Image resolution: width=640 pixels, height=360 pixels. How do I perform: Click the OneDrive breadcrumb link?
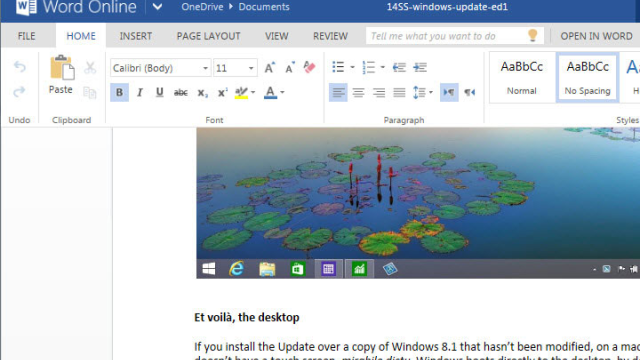click(202, 7)
